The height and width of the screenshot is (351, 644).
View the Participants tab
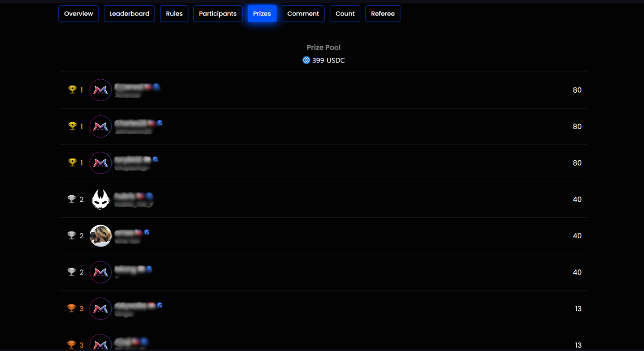tap(217, 14)
